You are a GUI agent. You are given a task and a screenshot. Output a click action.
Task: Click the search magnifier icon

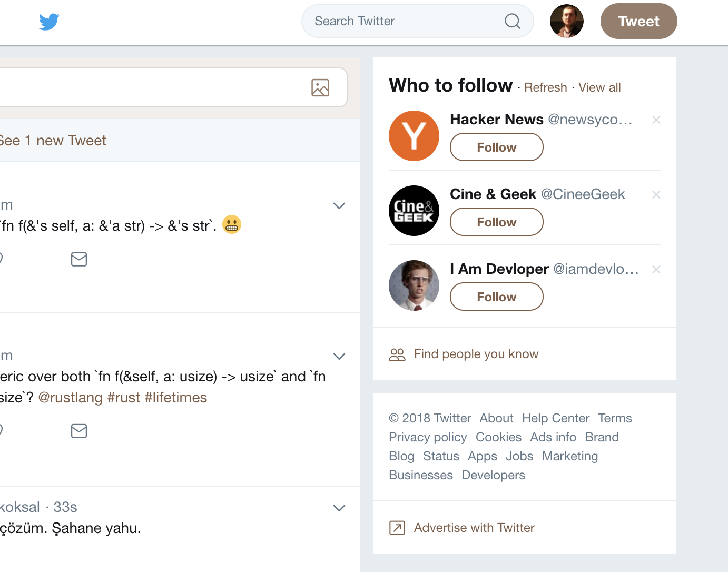tap(512, 21)
